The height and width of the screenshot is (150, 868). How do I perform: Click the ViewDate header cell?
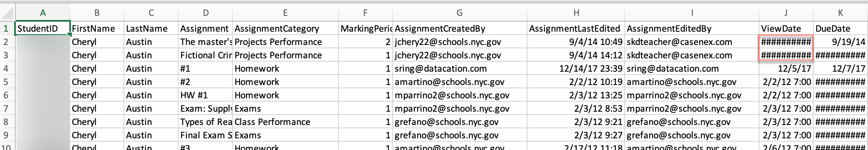tap(786, 28)
